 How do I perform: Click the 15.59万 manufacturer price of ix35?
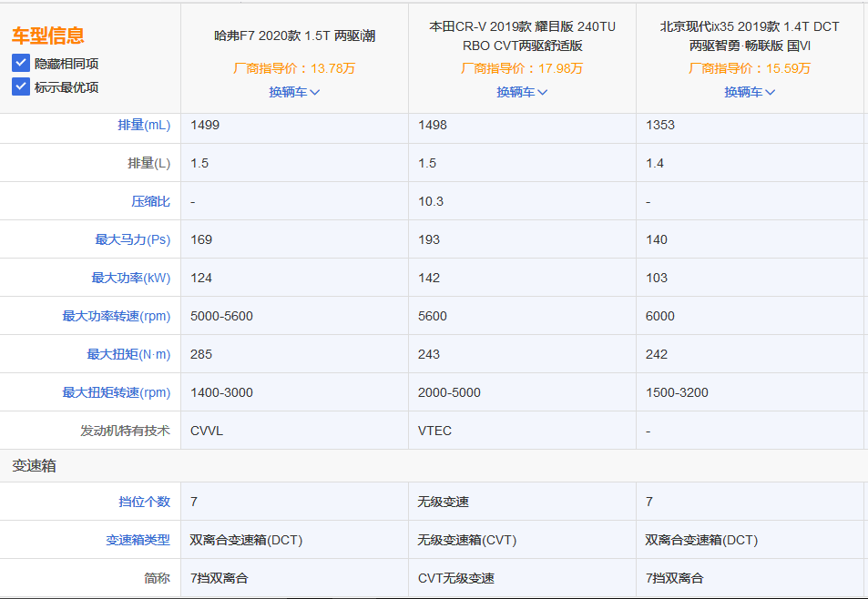click(750, 68)
